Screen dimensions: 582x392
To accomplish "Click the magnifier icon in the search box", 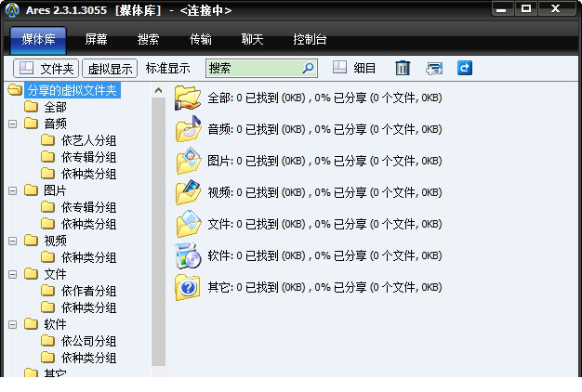I will click(x=308, y=68).
